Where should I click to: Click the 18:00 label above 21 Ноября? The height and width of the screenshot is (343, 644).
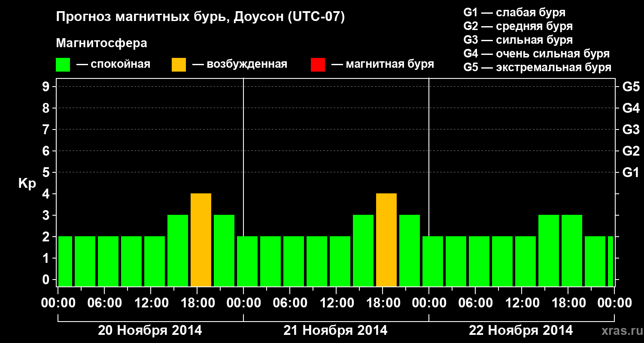pyautogui.click(x=383, y=303)
